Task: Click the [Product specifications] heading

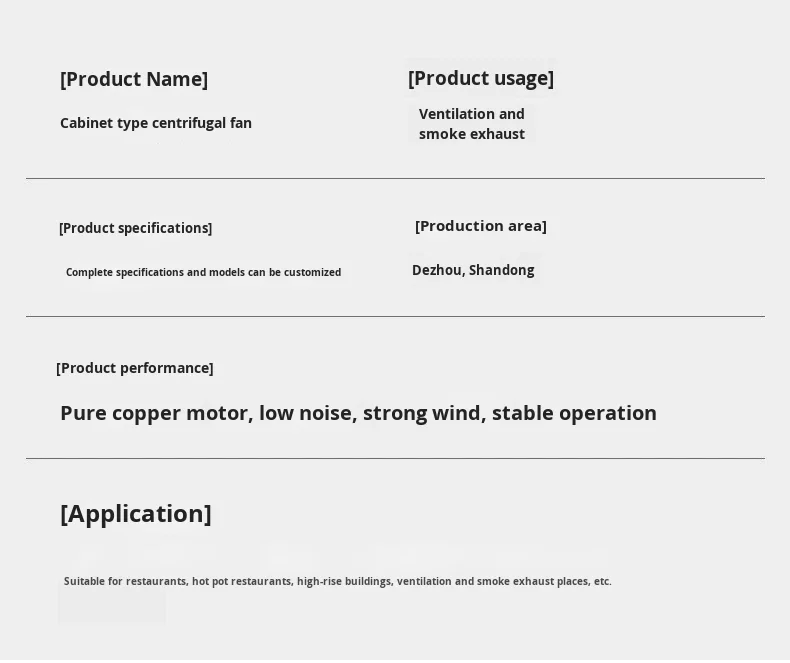Action: [x=136, y=228]
